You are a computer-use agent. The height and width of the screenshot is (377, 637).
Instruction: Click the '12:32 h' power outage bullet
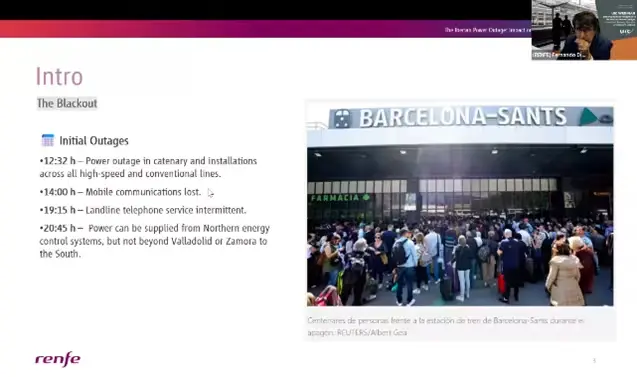pos(148,167)
